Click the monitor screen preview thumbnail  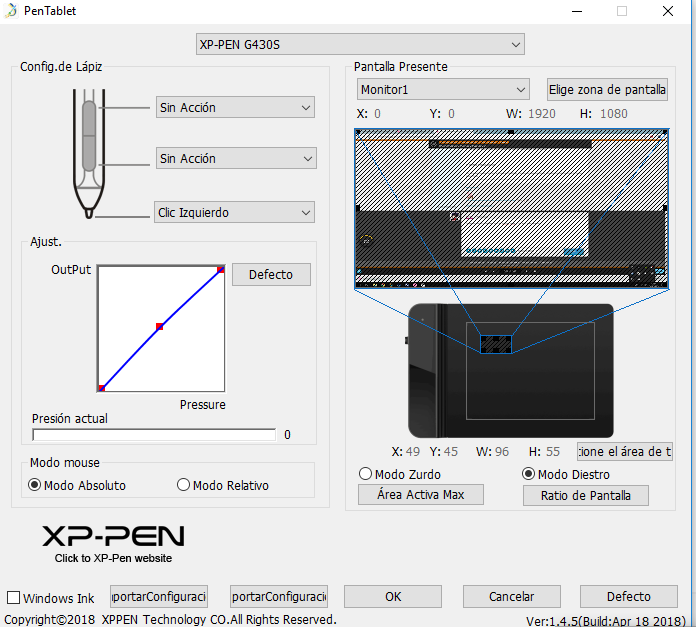click(x=511, y=209)
